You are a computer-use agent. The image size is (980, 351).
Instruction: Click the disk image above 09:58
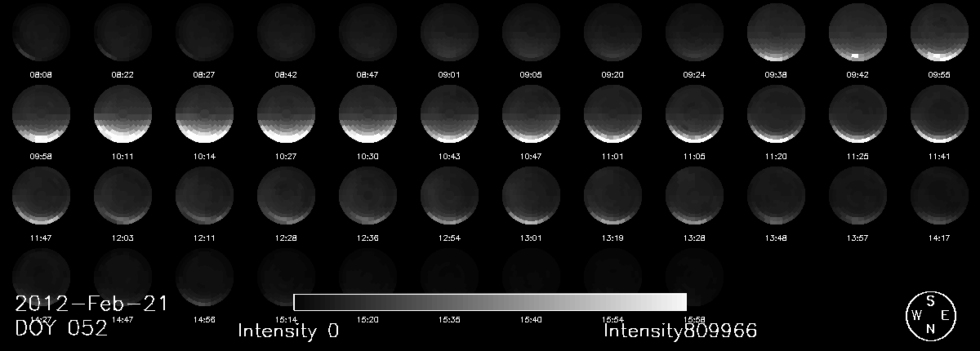[41, 114]
